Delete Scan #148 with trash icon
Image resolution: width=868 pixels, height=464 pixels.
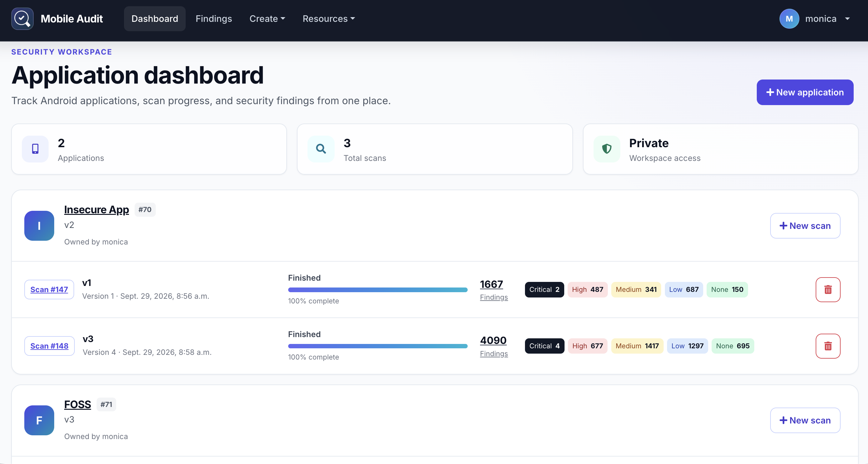(x=827, y=346)
